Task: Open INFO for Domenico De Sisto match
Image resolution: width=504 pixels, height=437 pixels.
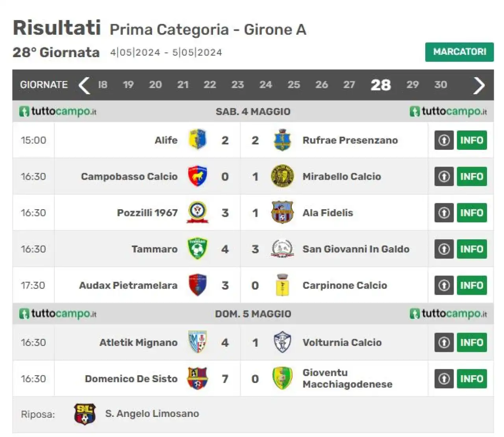Action: 472,378
